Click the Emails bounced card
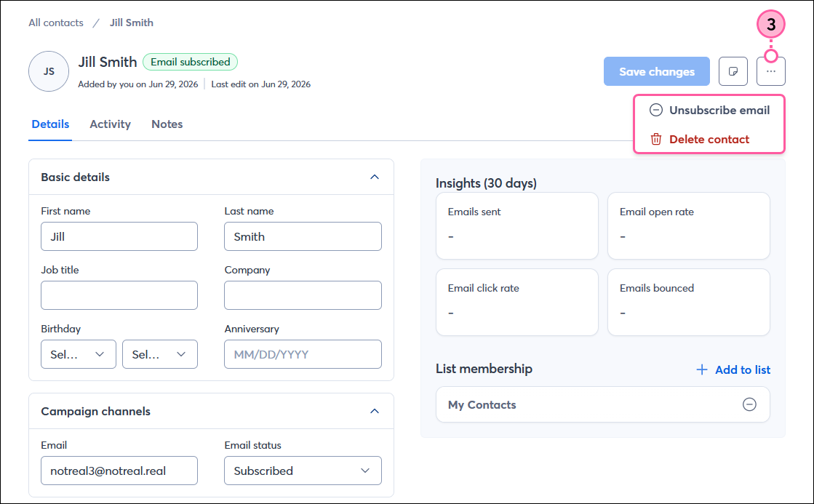This screenshot has width=814, height=504. coord(688,302)
